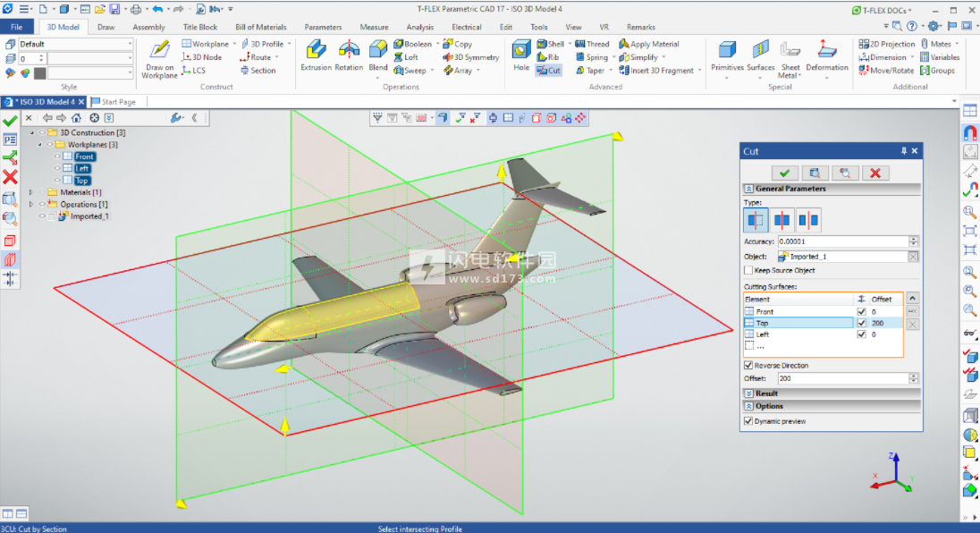Open the Surfaces tool
980x533 pixels.
coord(761,56)
